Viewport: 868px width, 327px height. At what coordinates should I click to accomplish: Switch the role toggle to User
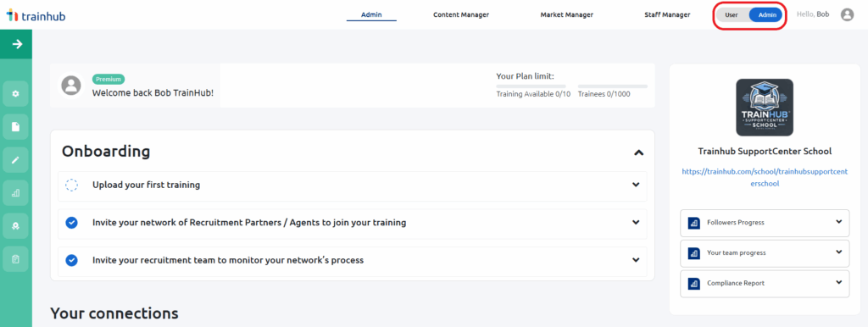732,15
